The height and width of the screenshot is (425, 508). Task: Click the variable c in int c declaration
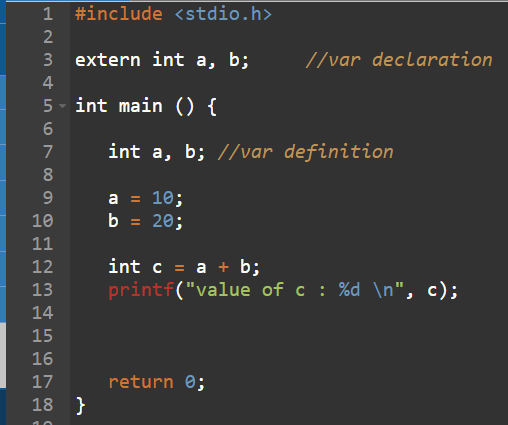pyautogui.click(x=157, y=267)
